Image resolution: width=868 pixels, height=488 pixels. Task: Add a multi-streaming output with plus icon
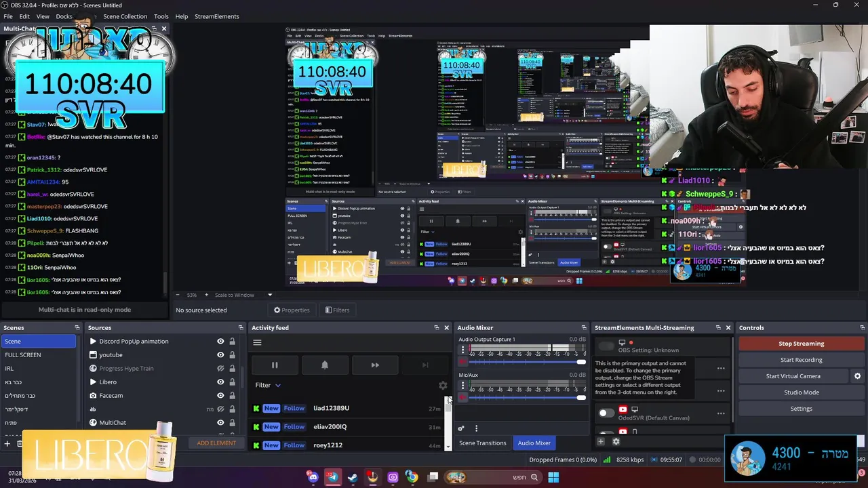600,442
